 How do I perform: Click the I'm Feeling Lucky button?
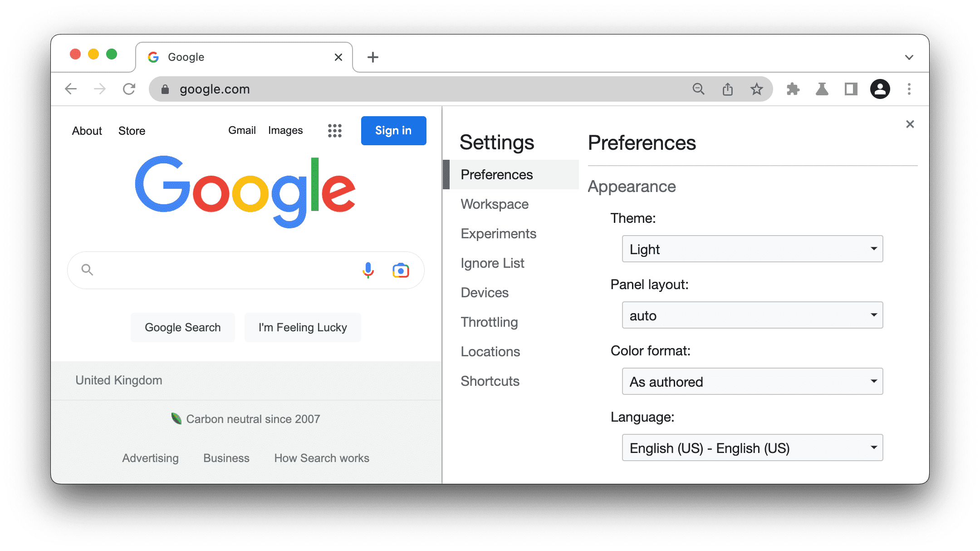coord(302,327)
